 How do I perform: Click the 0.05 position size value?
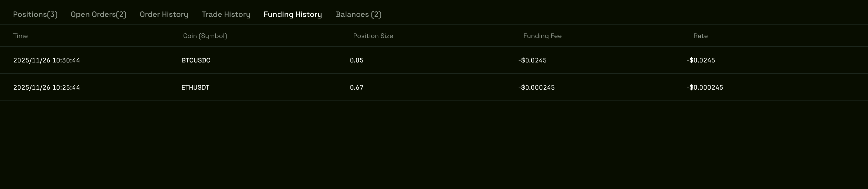click(x=356, y=61)
